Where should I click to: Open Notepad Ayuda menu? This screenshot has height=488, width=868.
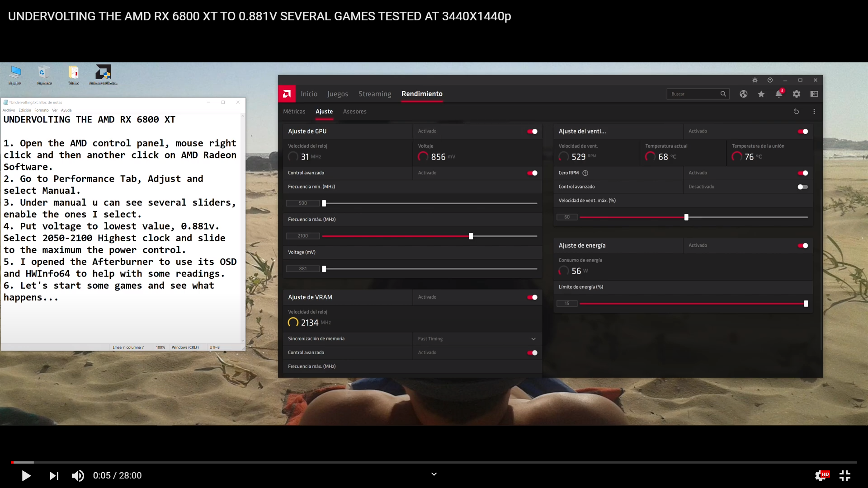click(66, 110)
